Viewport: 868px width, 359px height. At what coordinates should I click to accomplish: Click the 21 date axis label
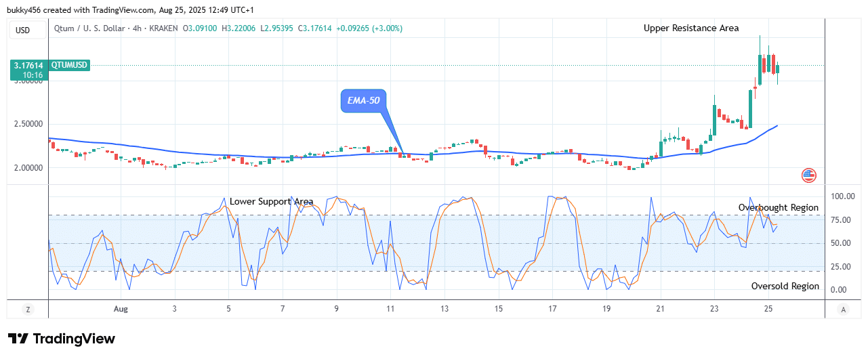660,310
